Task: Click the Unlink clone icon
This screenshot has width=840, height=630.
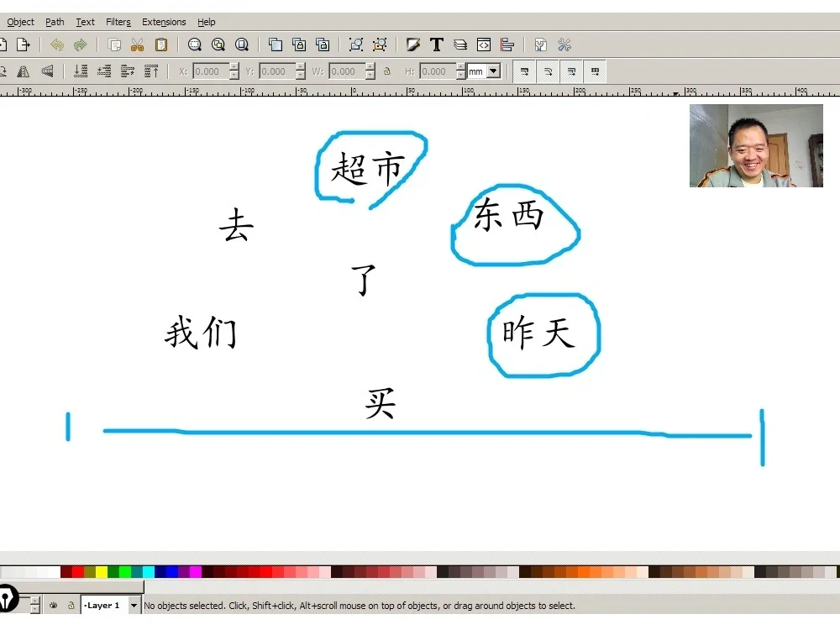Action: point(323,45)
